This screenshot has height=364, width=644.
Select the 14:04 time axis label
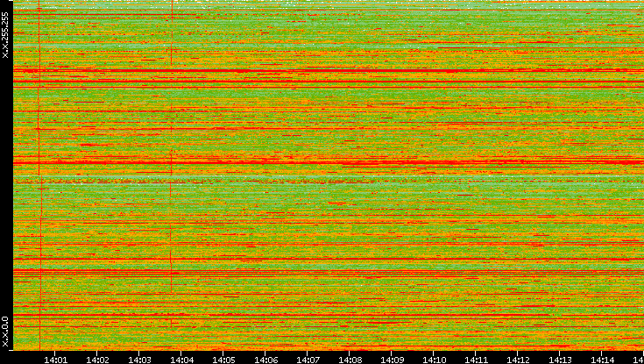click(x=181, y=360)
